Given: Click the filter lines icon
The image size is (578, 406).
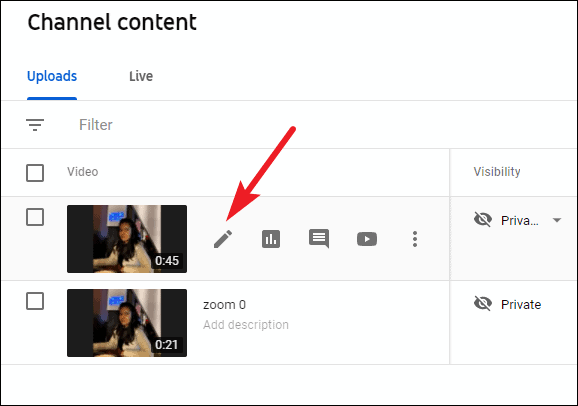Looking at the screenshot, I should 35,125.
